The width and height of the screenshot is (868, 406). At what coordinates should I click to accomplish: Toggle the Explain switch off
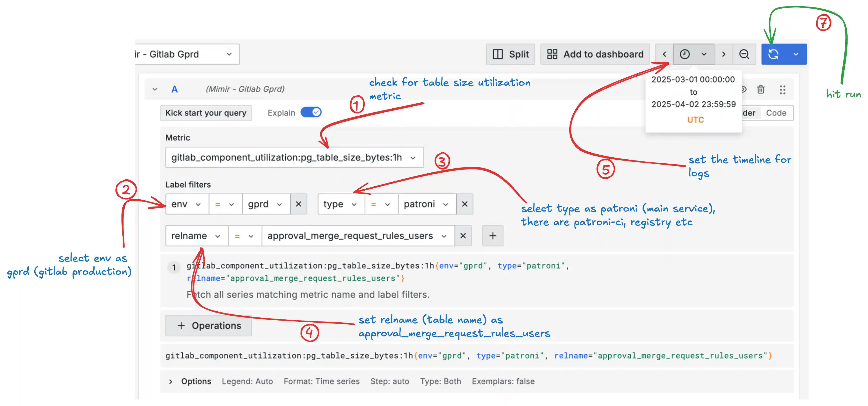point(311,112)
